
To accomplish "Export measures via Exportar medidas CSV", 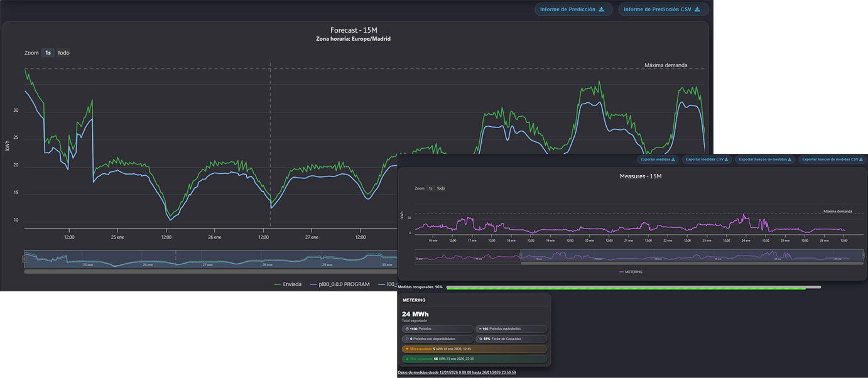I will 707,159.
